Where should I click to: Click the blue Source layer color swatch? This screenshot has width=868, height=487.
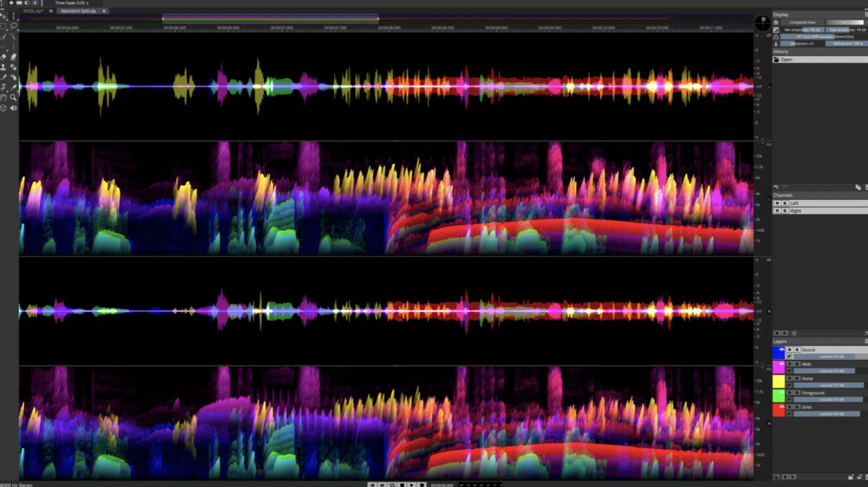[779, 353]
